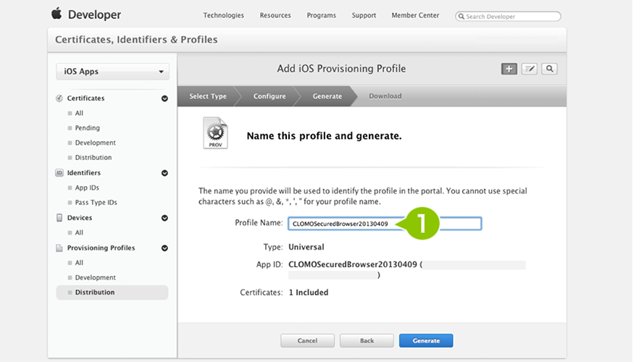Focus the Profile Name text field
644x362 pixels.
click(385, 224)
